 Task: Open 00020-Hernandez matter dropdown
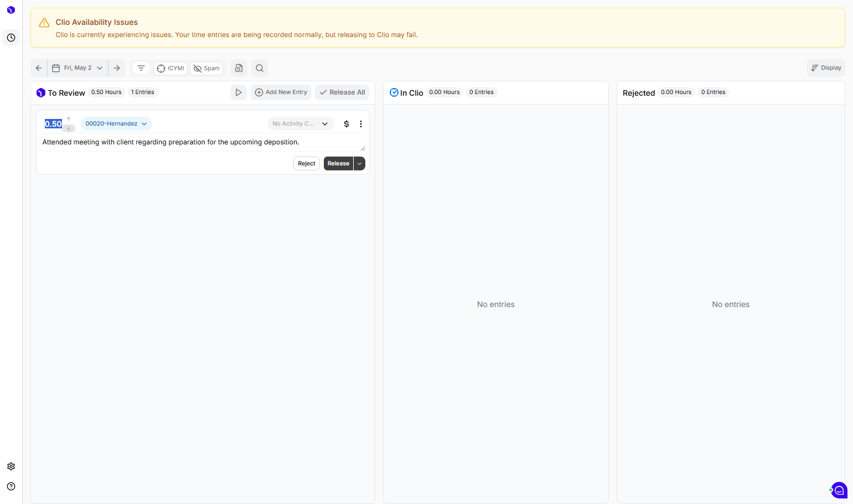pos(116,124)
